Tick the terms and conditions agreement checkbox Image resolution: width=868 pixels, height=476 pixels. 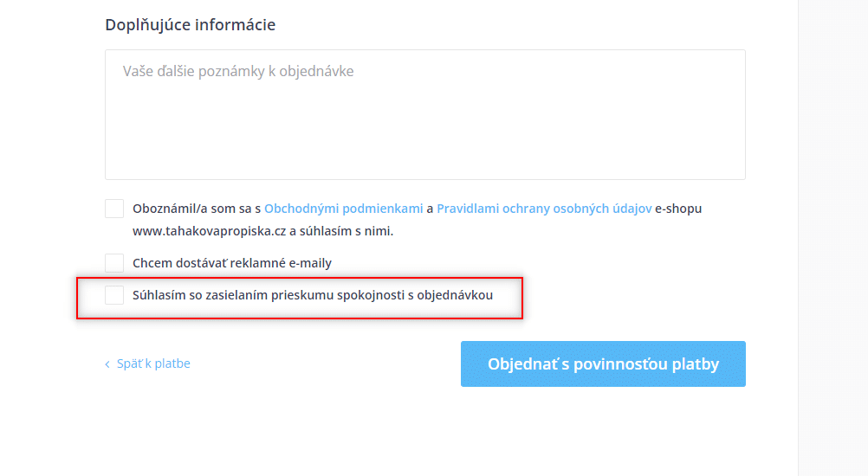pyautogui.click(x=114, y=209)
